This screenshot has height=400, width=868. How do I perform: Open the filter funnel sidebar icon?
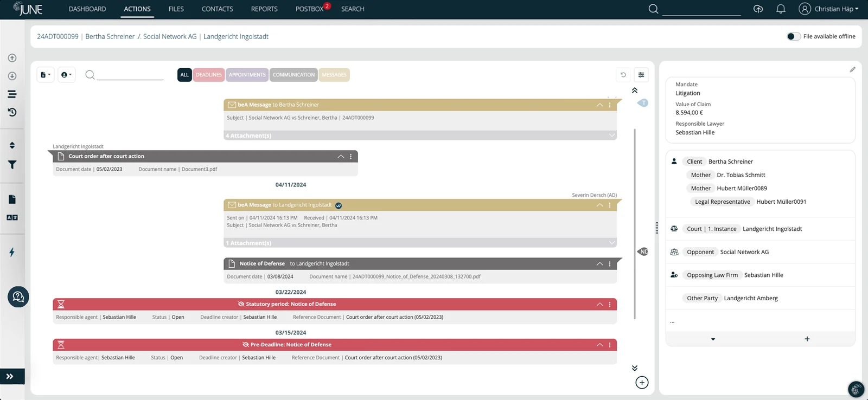[12, 164]
